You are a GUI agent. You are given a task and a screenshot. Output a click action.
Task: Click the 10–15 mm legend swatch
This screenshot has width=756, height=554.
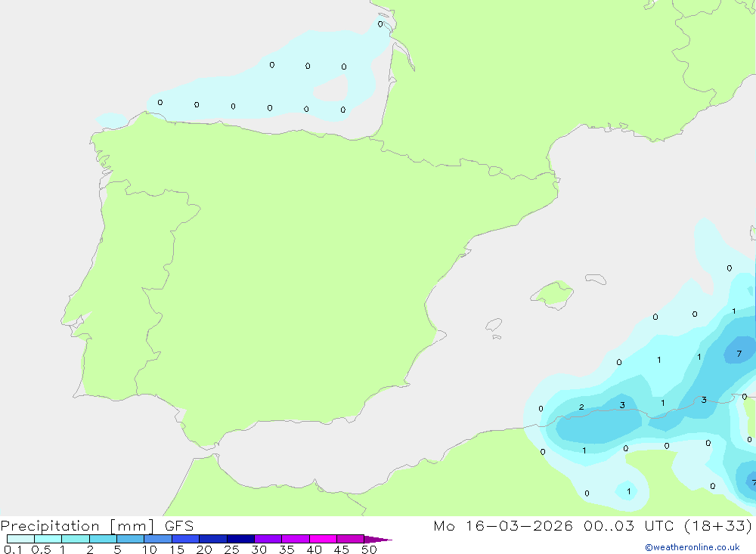click(158, 539)
